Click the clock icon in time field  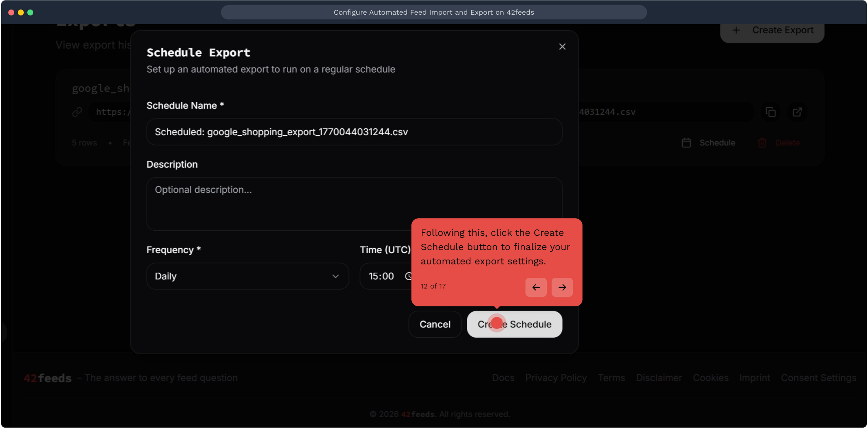pyautogui.click(x=408, y=276)
